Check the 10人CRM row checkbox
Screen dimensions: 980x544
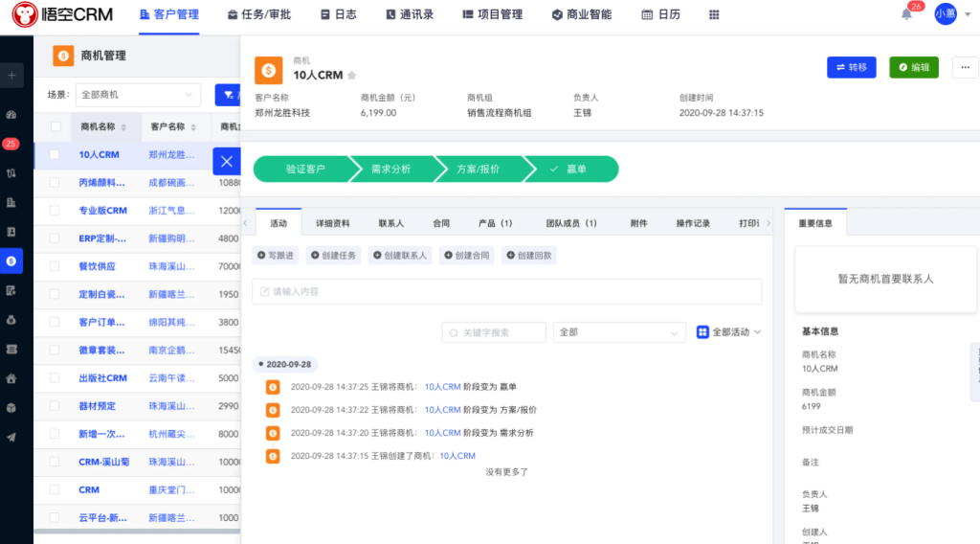point(55,154)
